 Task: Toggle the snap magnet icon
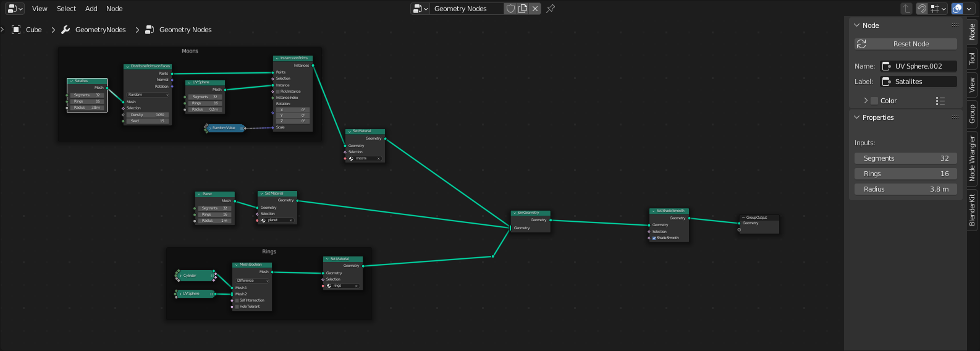921,9
